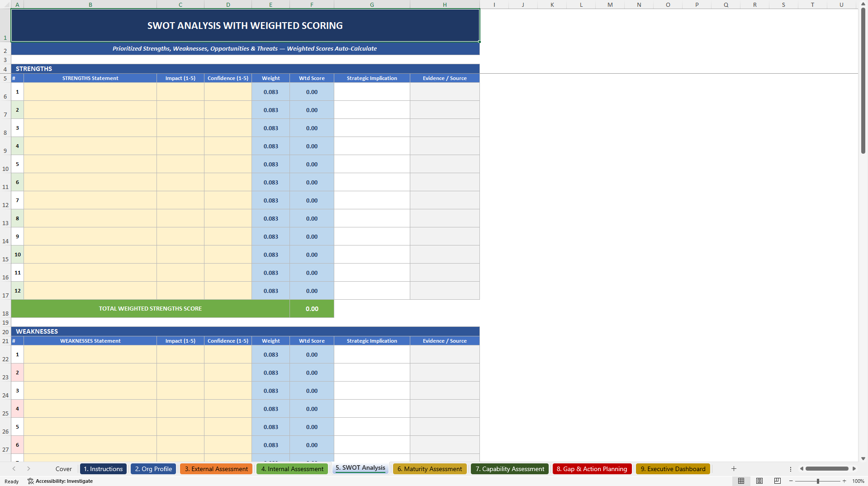Click vertical scroll down arrow
The image size is (868, 486).
pyautogui.click(x=863, y=458)
